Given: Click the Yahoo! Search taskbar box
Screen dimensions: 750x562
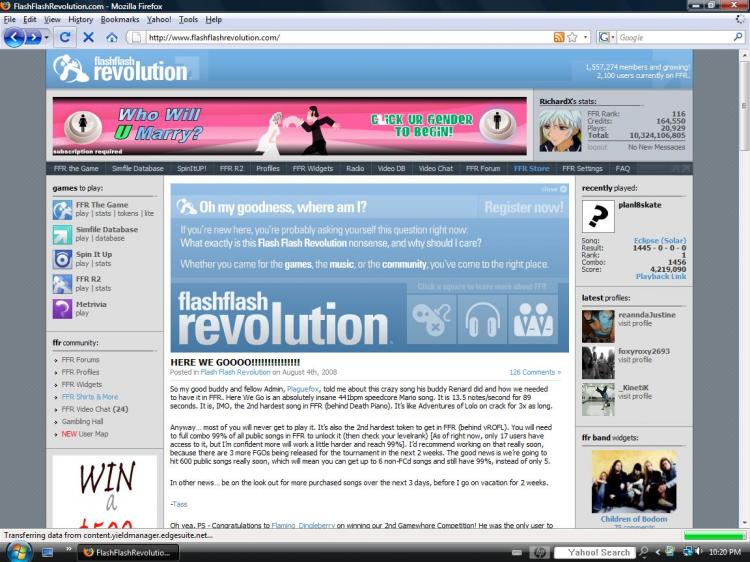Looking at the screenshot, I should coord(594,552).
